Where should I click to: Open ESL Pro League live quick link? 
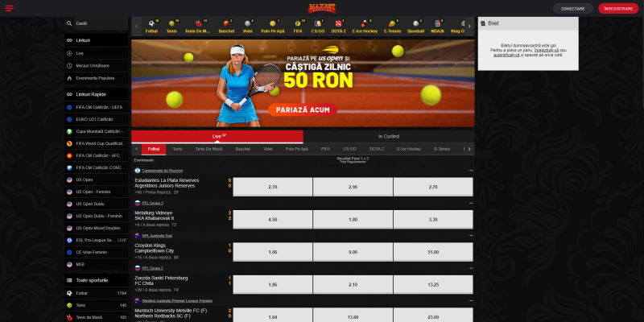[x=97, y=240]
